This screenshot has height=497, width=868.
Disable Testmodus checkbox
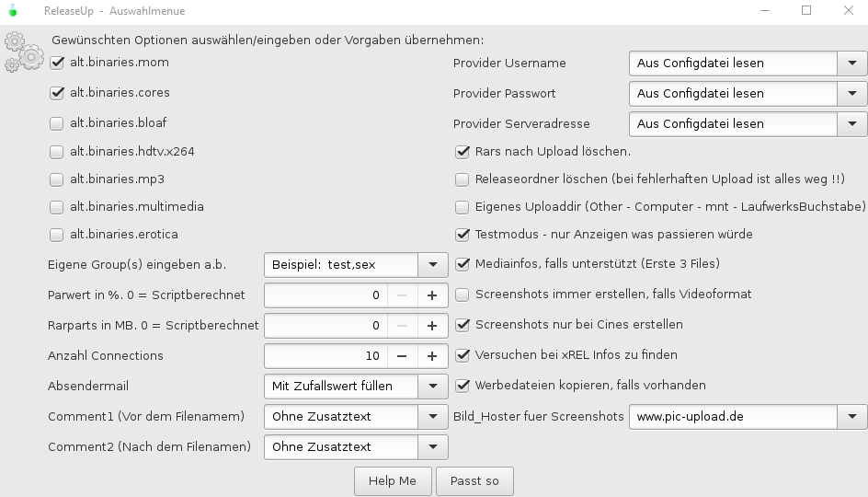(463, 235)
